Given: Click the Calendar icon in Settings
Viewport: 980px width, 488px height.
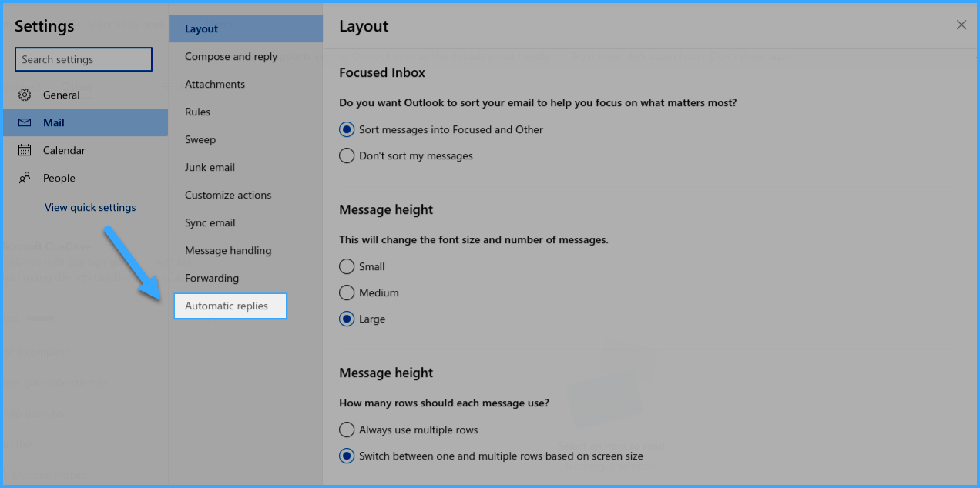Looking at the screenshot, I should point(25,150).
